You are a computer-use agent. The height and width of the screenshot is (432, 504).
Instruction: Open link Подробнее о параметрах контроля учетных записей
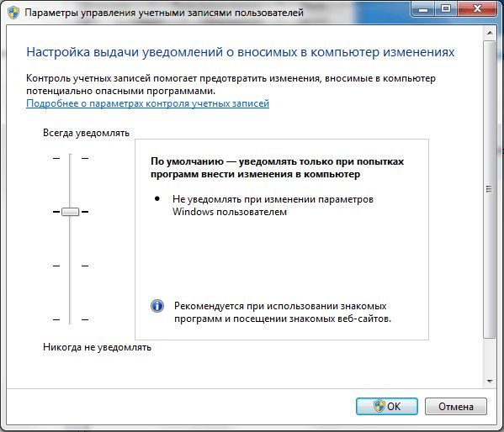(x=147, y=103)
